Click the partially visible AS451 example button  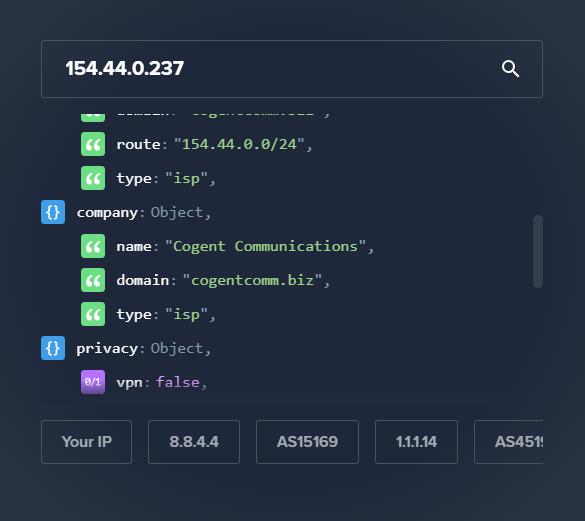coord(509,442)
